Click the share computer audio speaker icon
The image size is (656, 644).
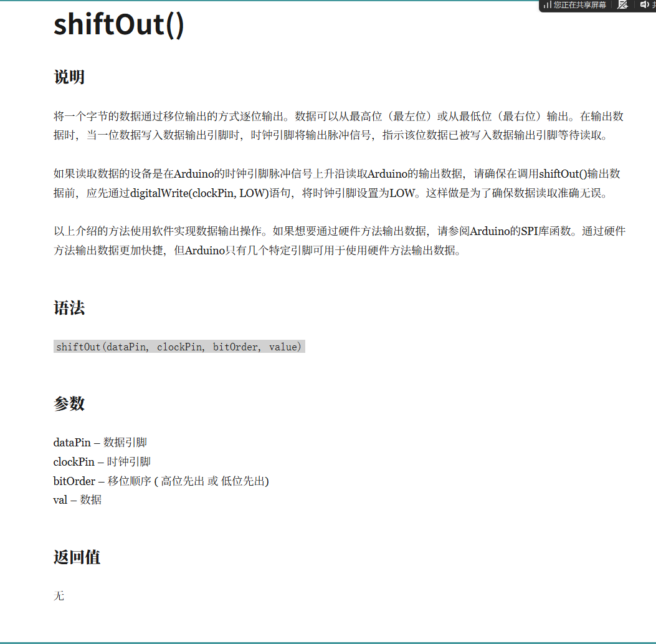(x=644, y=5)
